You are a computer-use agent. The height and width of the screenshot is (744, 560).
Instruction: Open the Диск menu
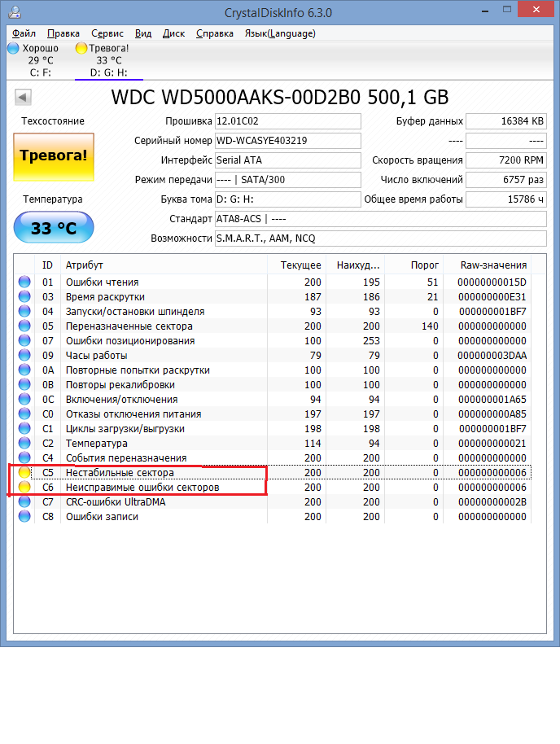click(173, 33)
